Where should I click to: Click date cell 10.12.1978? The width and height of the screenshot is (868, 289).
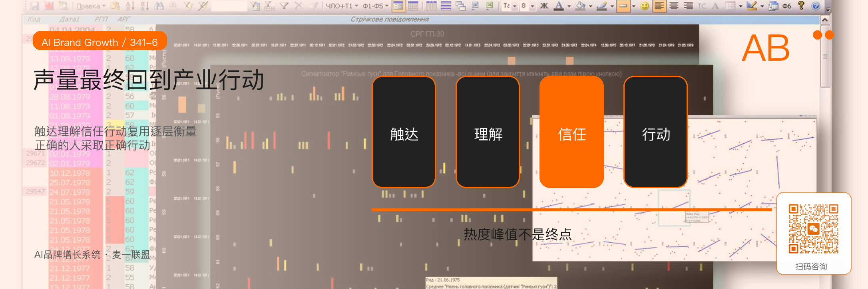point(70,173)
